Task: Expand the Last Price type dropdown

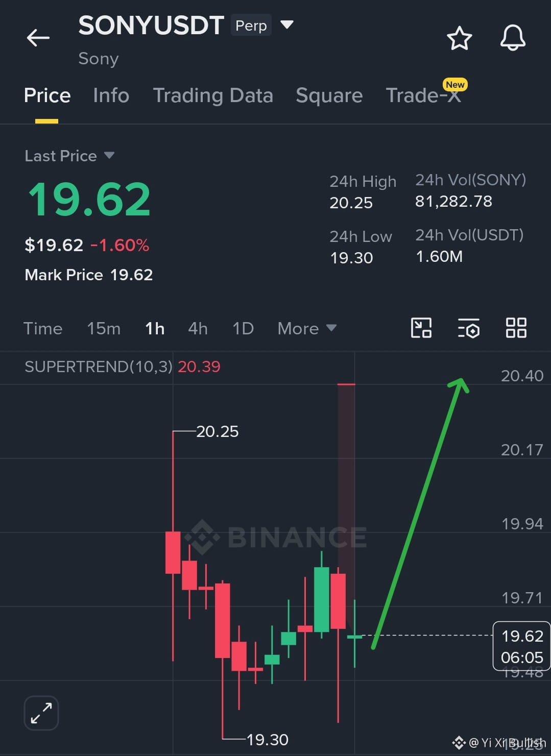Action: 109,155
